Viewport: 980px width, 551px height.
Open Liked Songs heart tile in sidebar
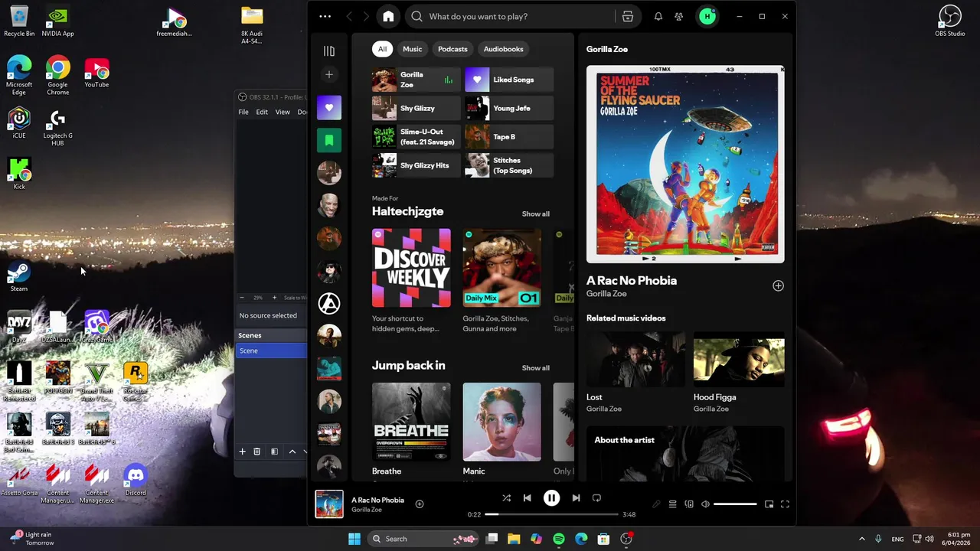[x=329, y=108]
